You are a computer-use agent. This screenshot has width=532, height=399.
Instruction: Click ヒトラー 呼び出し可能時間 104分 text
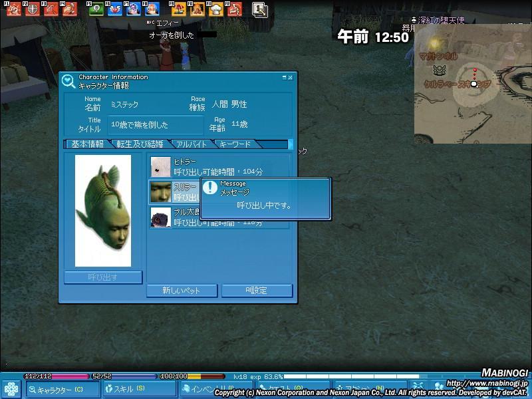pos(218,167)
